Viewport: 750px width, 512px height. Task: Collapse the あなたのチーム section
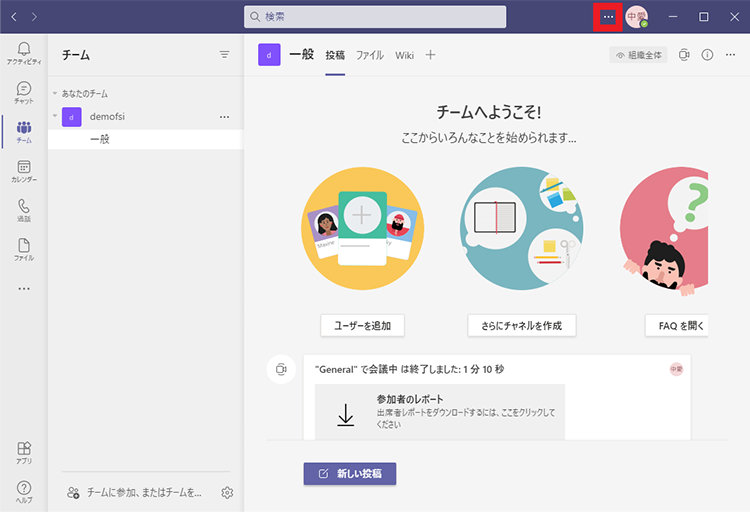55,93
